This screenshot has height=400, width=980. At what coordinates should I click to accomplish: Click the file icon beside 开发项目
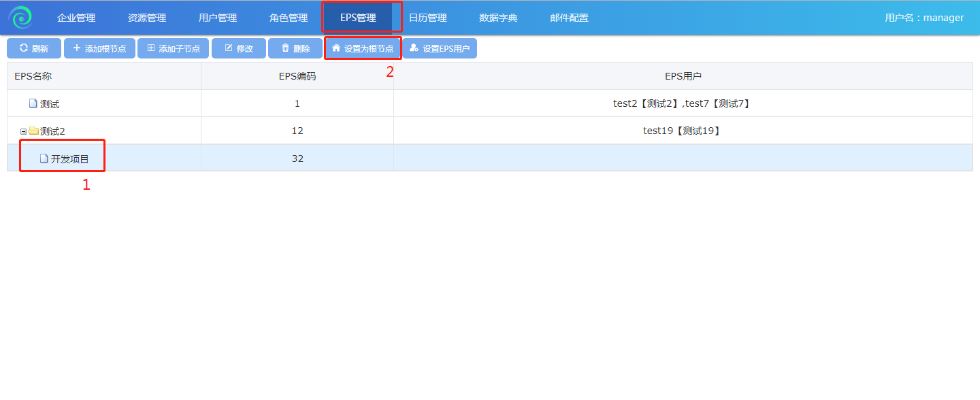click(x=44, y=159)
